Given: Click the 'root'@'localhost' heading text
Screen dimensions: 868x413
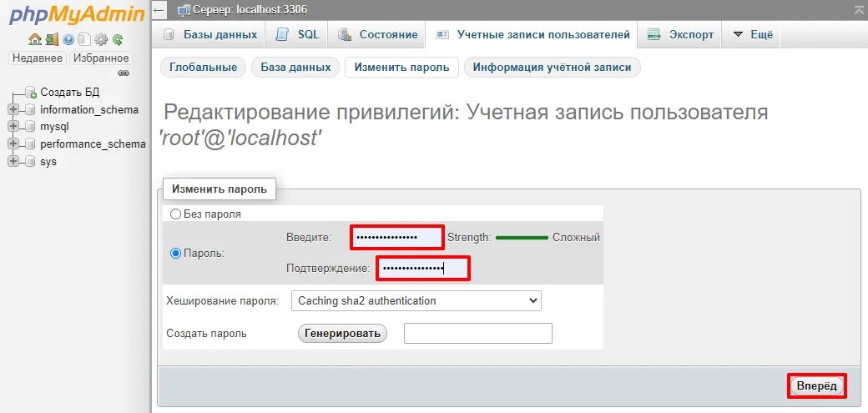Looking at the screenshot, I should [240, 139].
